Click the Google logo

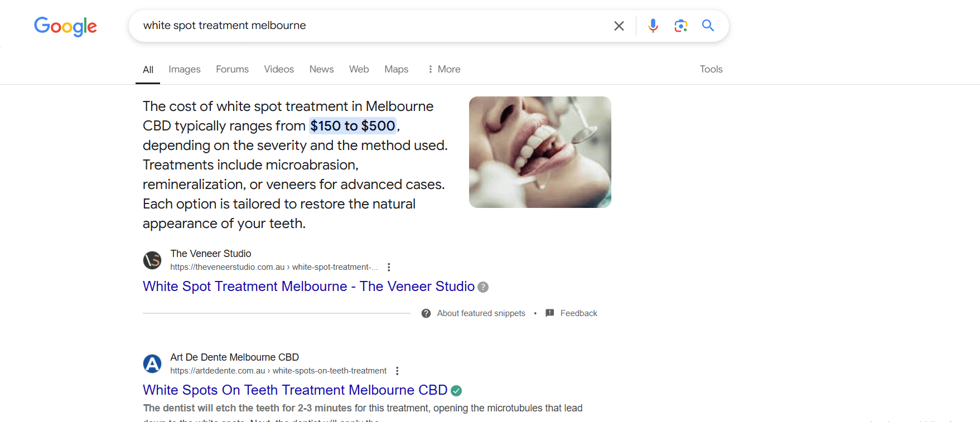[x=65, y=26]
